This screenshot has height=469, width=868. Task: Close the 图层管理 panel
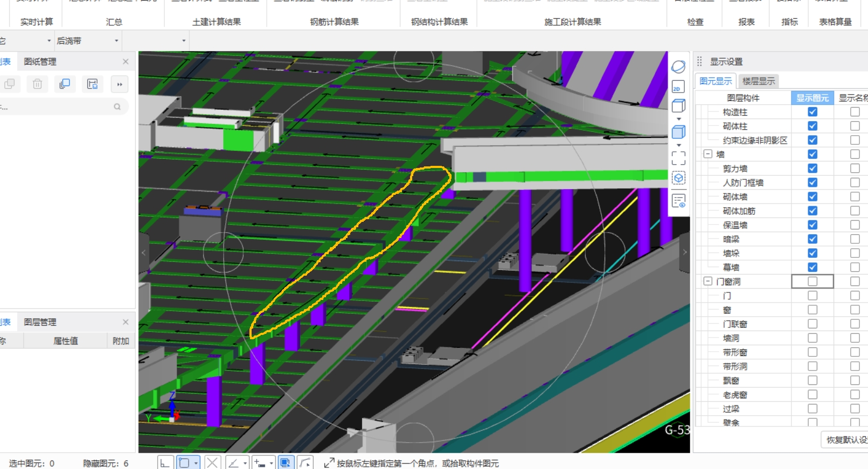(126, 322)
